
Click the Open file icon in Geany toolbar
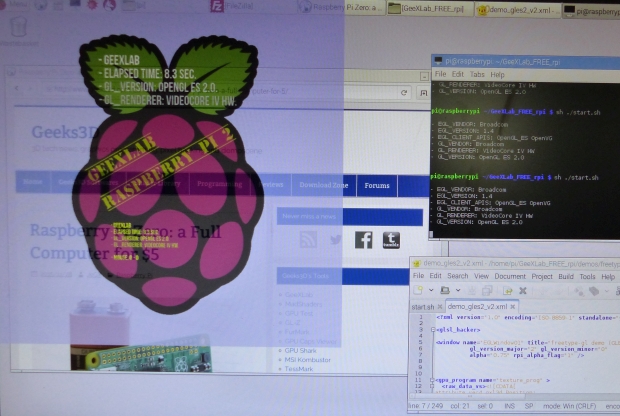click(445, 290)
